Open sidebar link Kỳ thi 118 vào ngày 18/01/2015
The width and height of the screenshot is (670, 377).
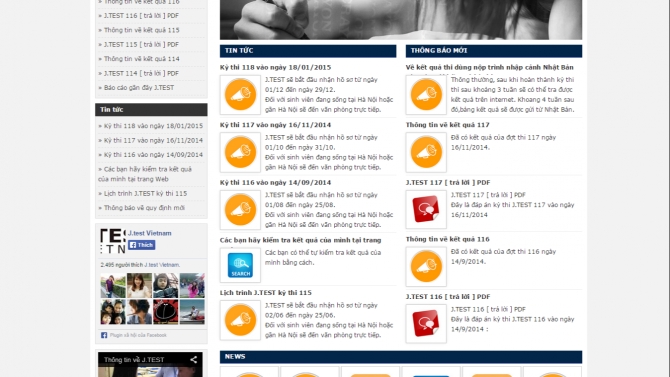(x=153, y=126)
